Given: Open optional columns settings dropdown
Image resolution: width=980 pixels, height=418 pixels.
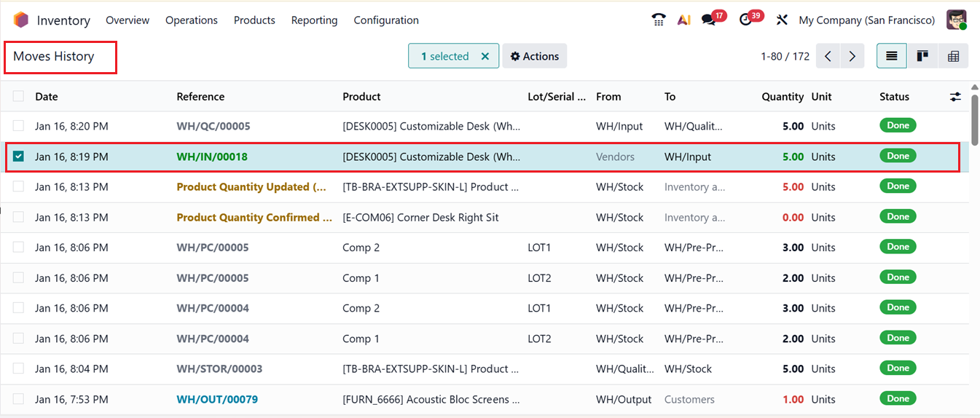Looking at the screenshot, I should [x=955, y=96].
